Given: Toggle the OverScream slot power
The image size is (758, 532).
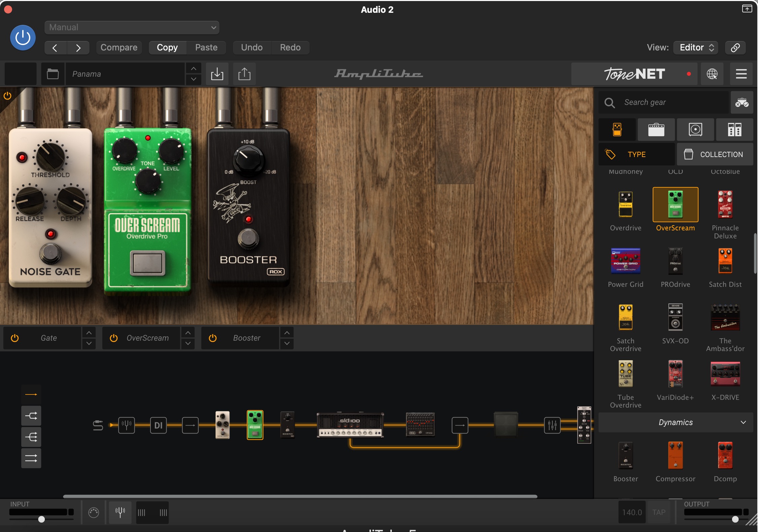Looking at the screenshot, I should [x=114, y=338].
